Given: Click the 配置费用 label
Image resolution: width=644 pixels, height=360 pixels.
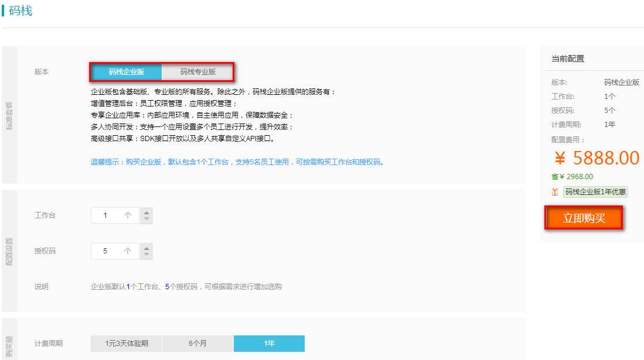Looking at the screenshot, I should pos(568,139).
